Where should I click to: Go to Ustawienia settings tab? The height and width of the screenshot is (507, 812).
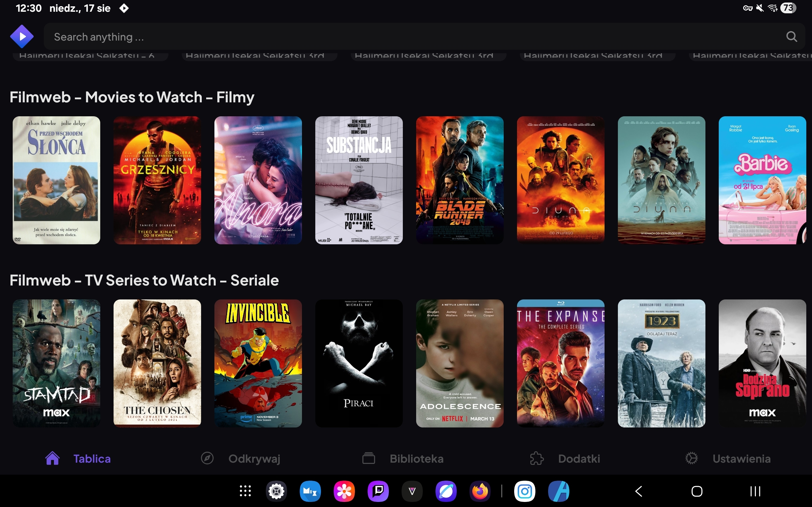pos(728,459)
